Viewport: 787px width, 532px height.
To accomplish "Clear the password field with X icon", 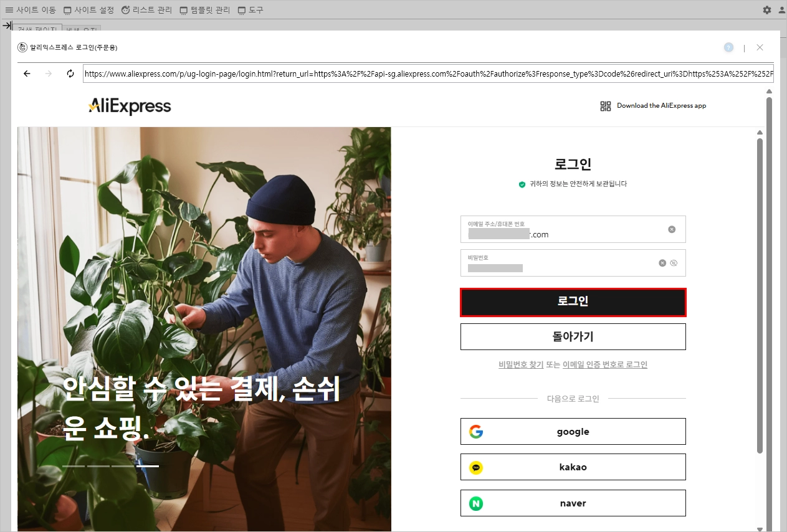I will pyautogui.click(x=662, y=263).
